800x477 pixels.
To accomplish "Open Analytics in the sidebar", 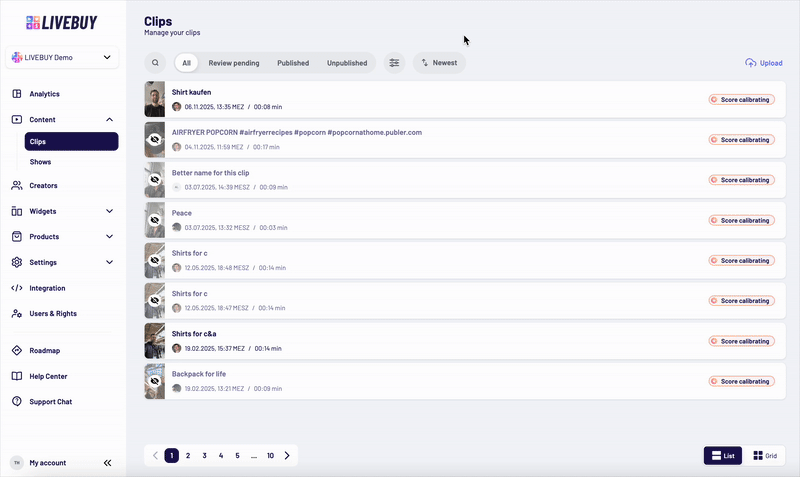I will (44, 94).
